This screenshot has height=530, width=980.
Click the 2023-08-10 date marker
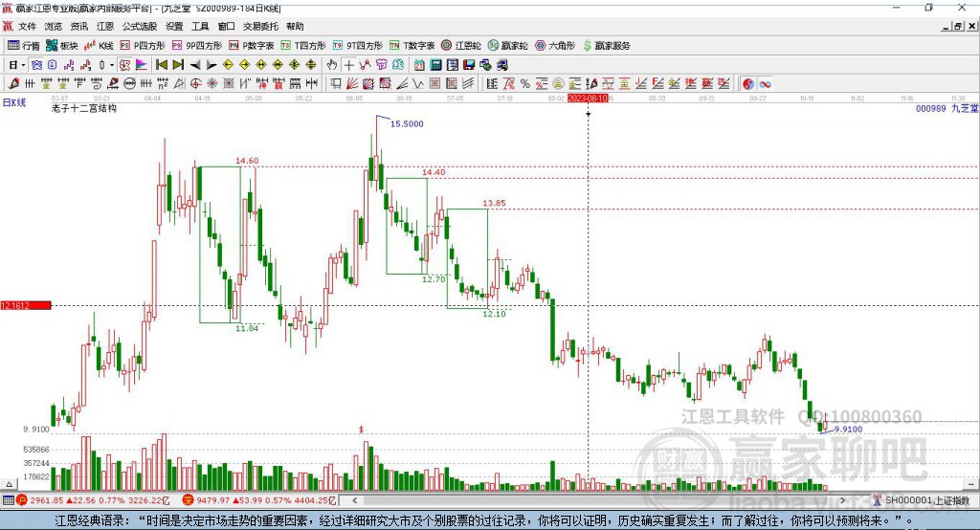tap(588, 99)
